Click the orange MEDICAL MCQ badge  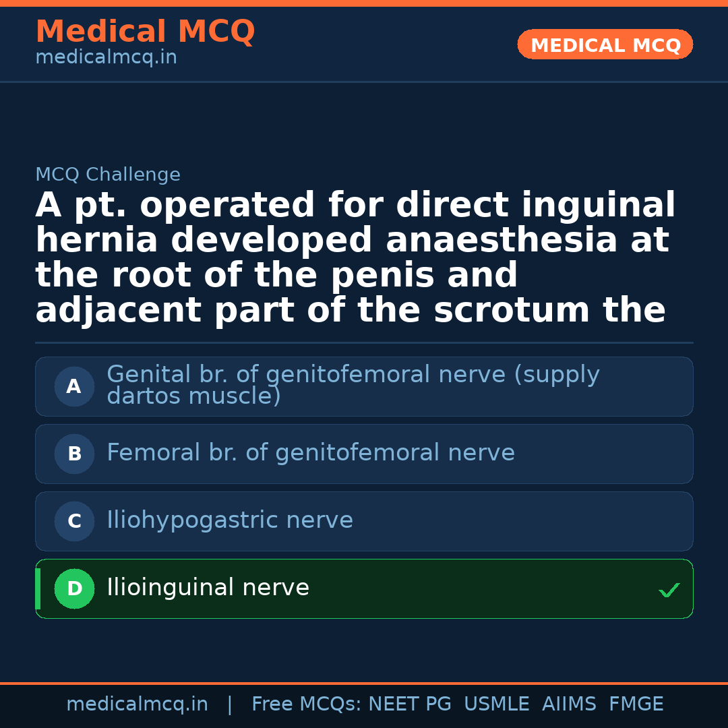point(605,45)
